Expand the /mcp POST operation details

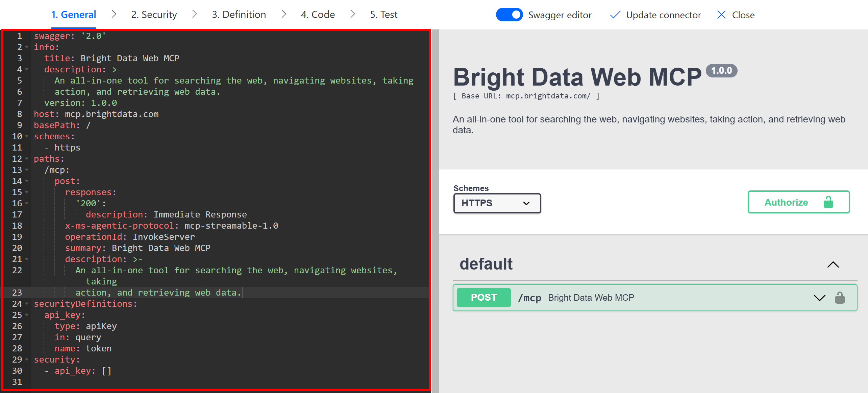(x=819, y=298)
